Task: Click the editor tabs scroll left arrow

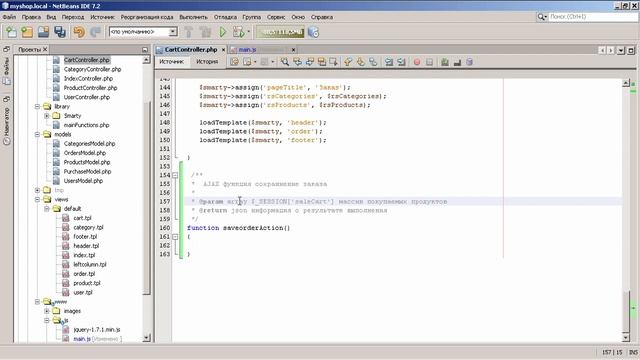Action: point(602,50)
